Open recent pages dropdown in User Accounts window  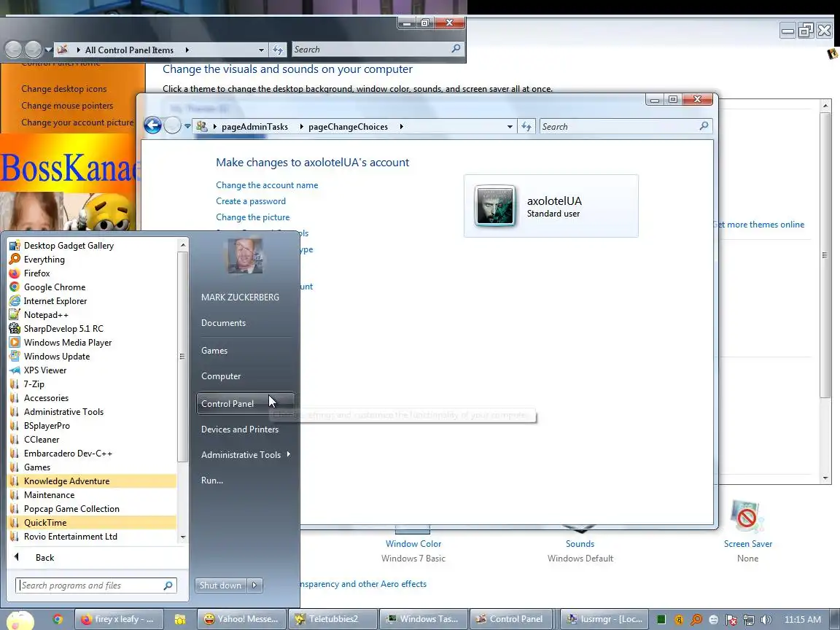click(187, 126)
